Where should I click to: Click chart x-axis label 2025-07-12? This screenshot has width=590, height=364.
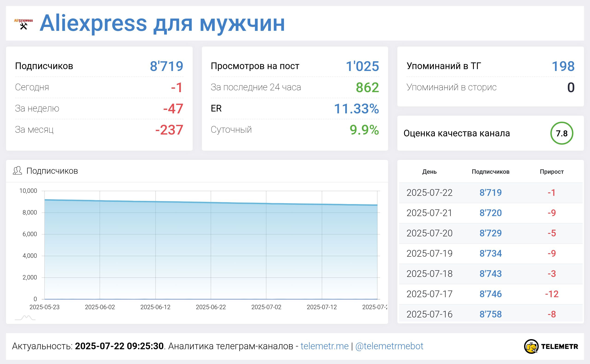322,307
